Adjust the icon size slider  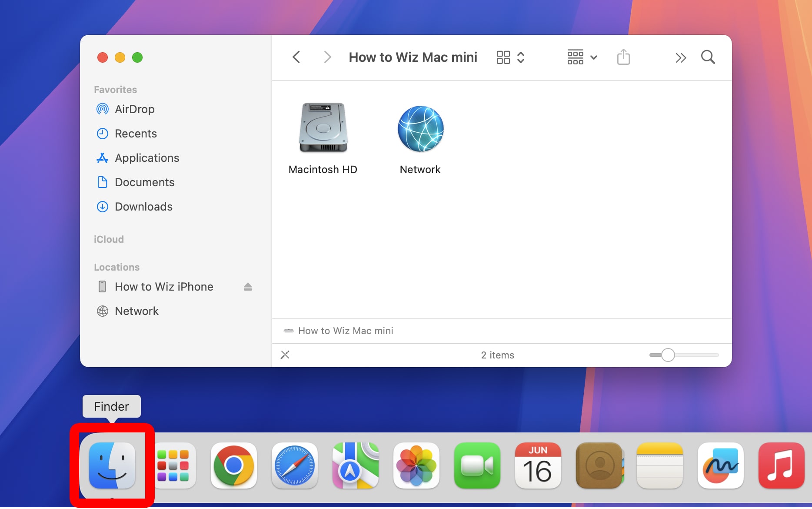[x=668, y=355]
